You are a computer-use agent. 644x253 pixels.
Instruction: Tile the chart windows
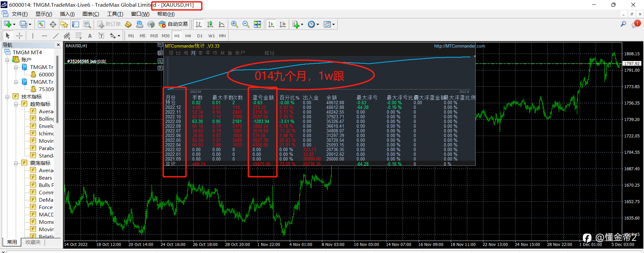coord(257,24)
